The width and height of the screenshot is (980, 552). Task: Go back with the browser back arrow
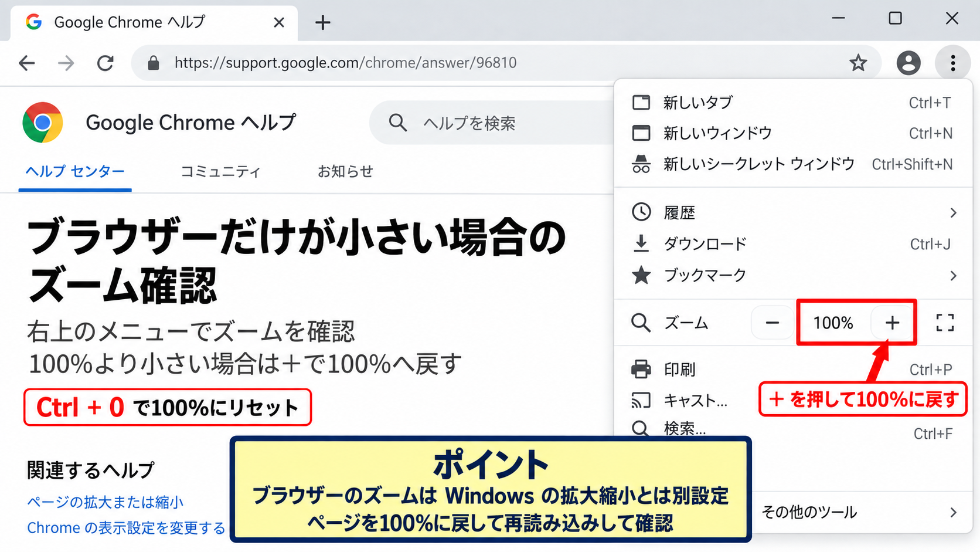coord(27,63)
